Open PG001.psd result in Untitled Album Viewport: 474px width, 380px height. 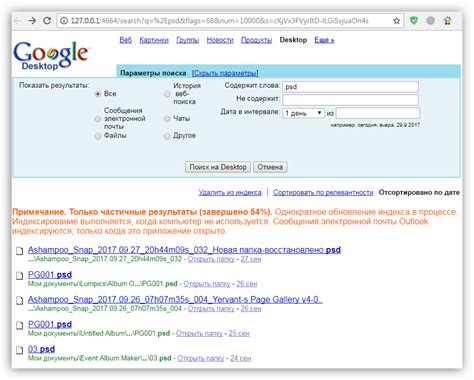coord(50,324)
